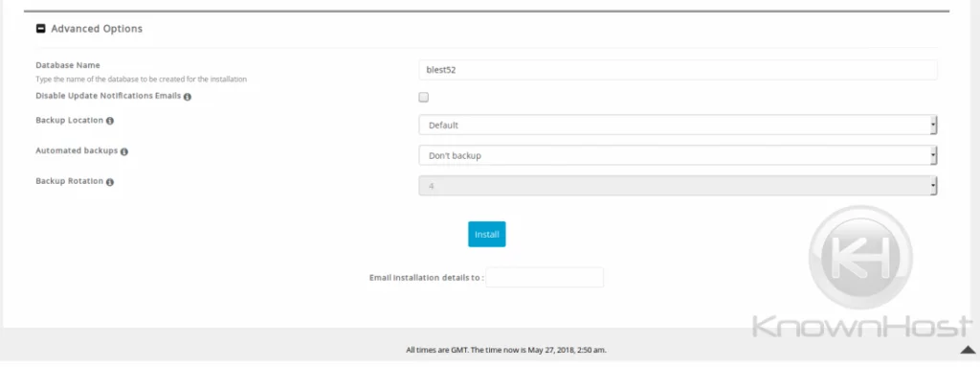Open the Backup Rotation info icon
The image size is (980, 367).
[110, 182]
